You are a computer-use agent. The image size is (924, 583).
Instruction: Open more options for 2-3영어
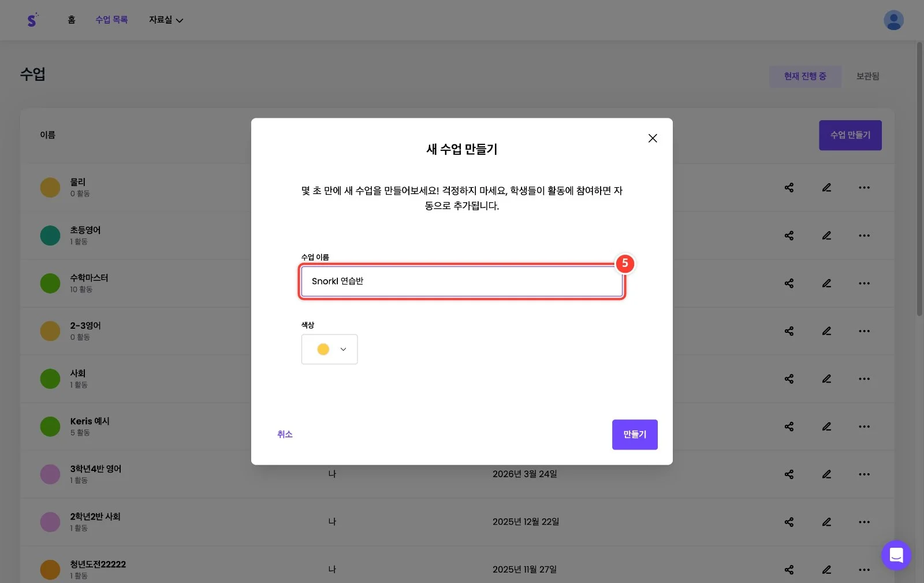click(x=864, y=331)
